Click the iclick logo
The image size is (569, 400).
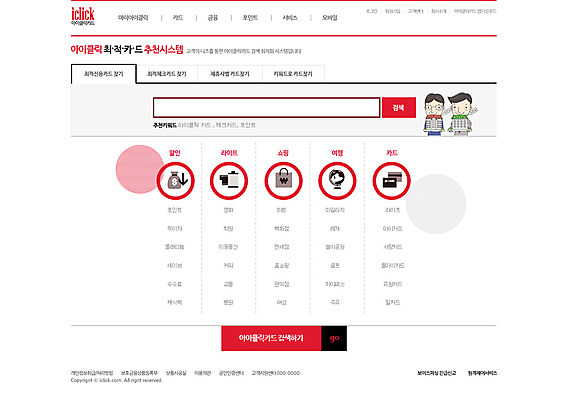tap(83, 16)
